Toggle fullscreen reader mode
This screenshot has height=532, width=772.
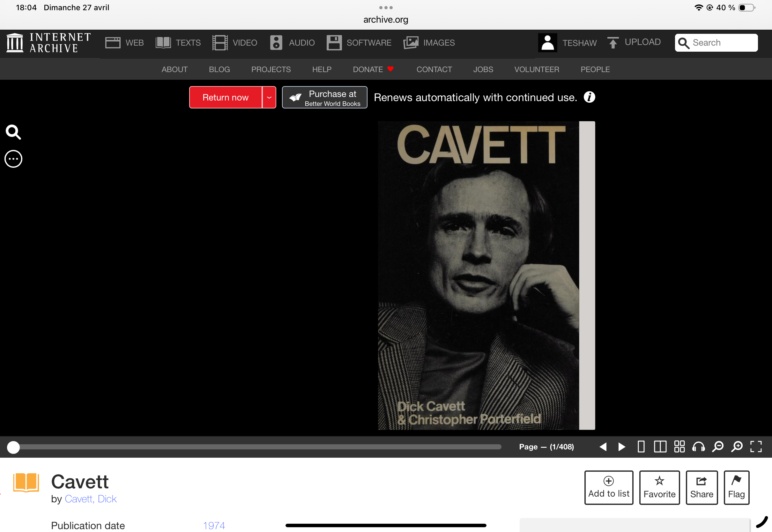coord(756,447)
